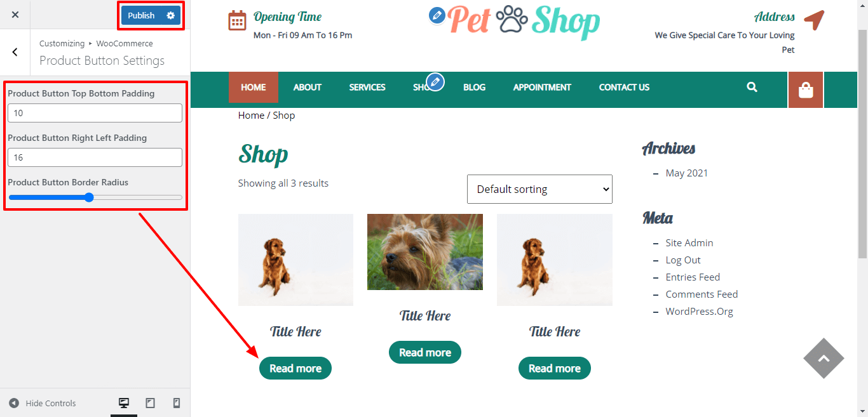This screenshot has height=417, width=868.
Task: Click the first product's Read more button
Action: click(x=295, y=368)
